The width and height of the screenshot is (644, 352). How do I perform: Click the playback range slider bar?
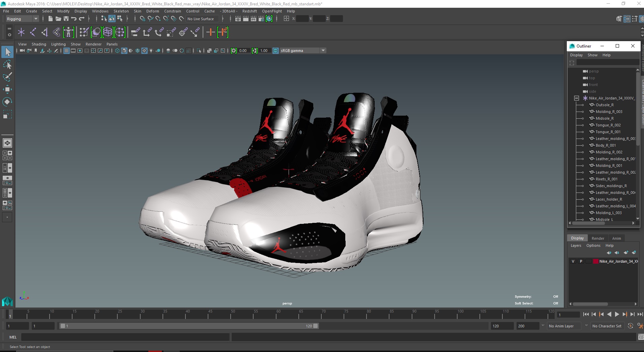pyautogui.click(x=189, y=326)
